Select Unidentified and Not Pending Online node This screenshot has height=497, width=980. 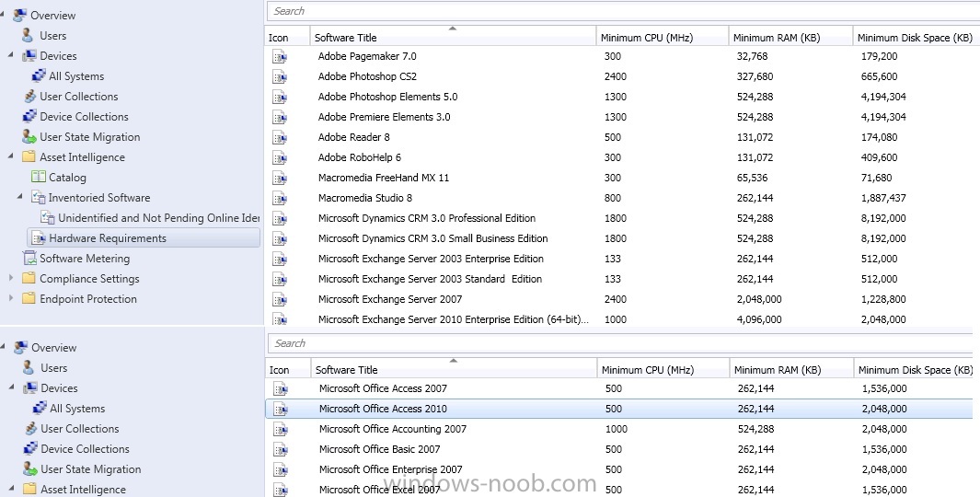point(158,217)
